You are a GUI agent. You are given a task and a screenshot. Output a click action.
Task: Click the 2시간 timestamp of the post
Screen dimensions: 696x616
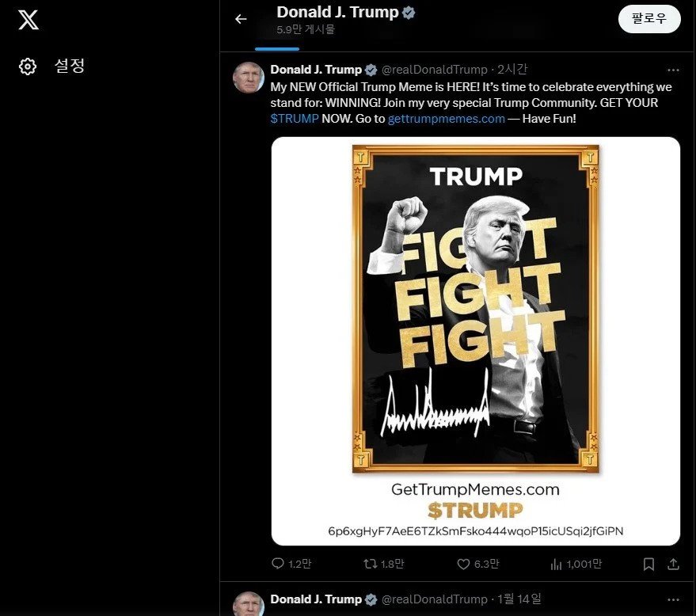coord(512,70)
